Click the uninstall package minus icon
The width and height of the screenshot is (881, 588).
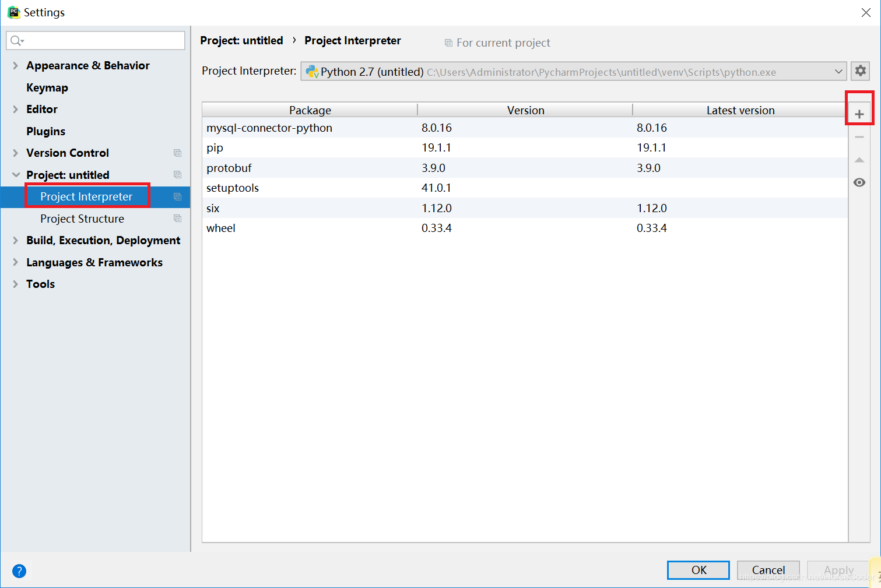tap(859, 137)
